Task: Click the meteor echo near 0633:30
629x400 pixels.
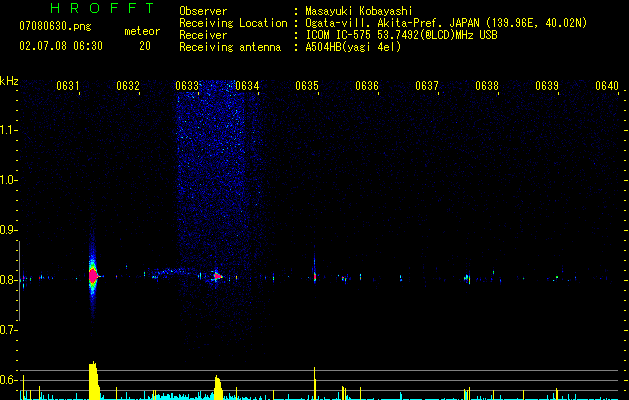Action: click(217, 276)
